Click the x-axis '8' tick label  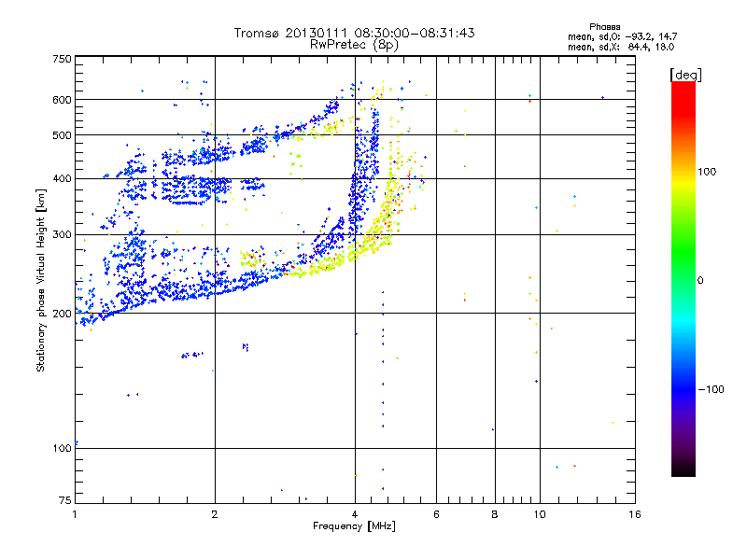pyautogui.click(x=495, y=514)
